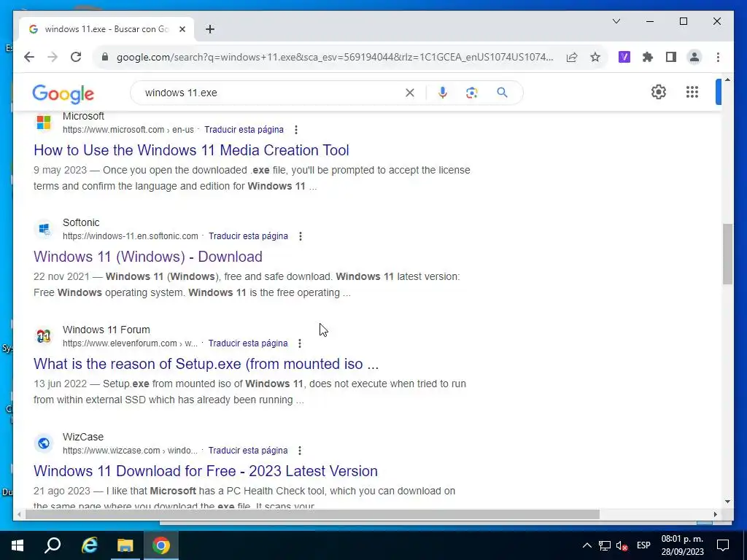The width and height of the screenshot is (747, 560).
Task: Toggle the Chrome side panel
Action: (671, 57)
